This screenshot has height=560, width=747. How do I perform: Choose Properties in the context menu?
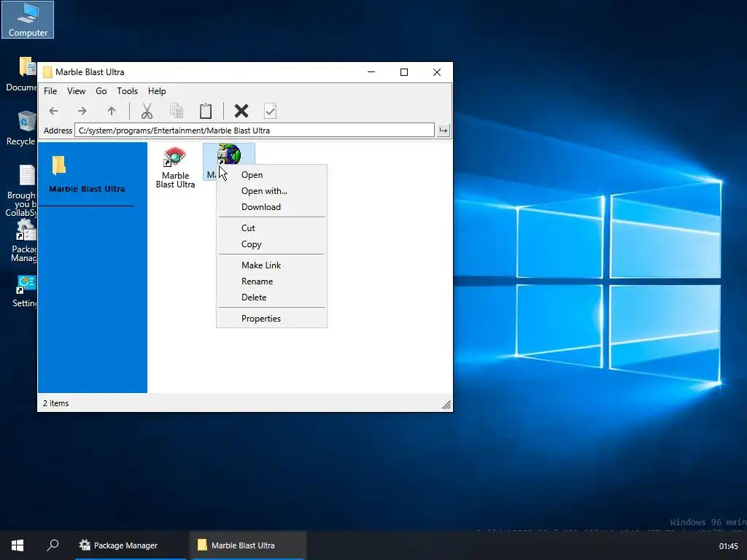click(x=271, y=319)
